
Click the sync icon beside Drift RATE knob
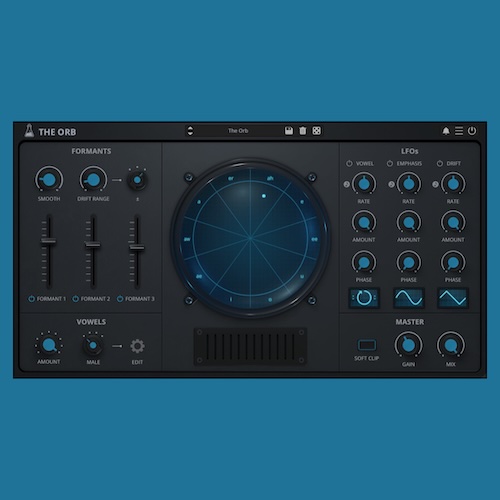(x=435, y=184)
